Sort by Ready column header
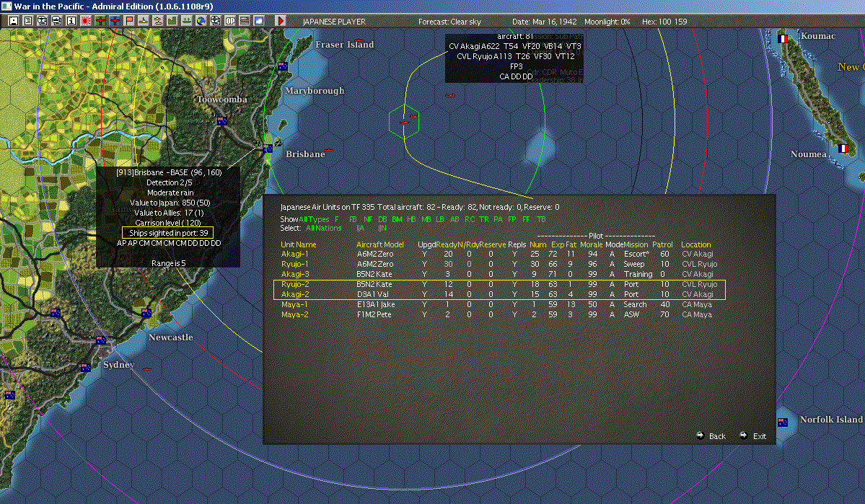 [447, 244]
